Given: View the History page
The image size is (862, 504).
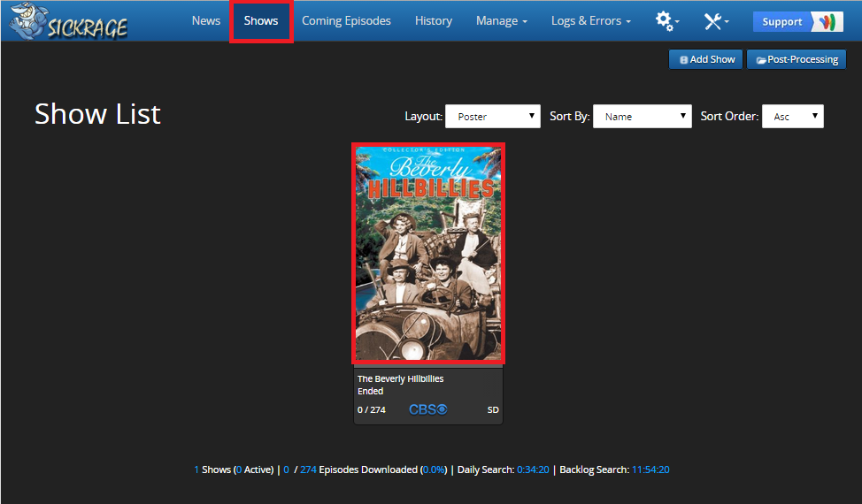Looking at the screenshot, I should [433, 20].
